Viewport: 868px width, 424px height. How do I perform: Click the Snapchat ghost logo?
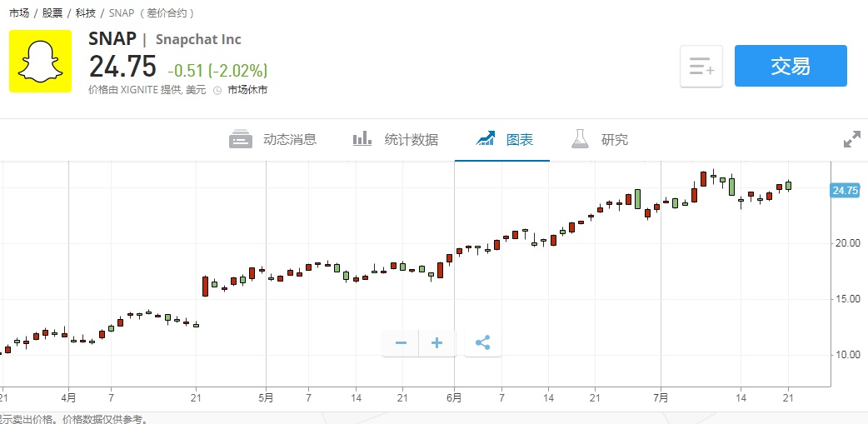click(x=40, y=61)
